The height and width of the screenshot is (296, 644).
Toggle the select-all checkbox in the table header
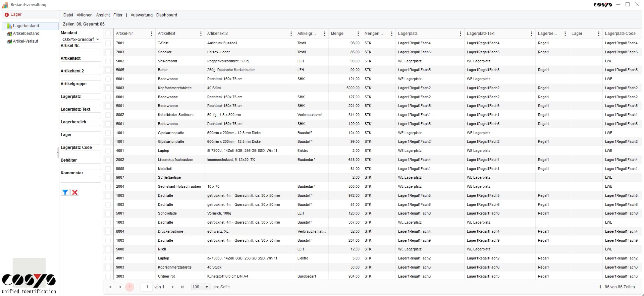click(108, 33)
